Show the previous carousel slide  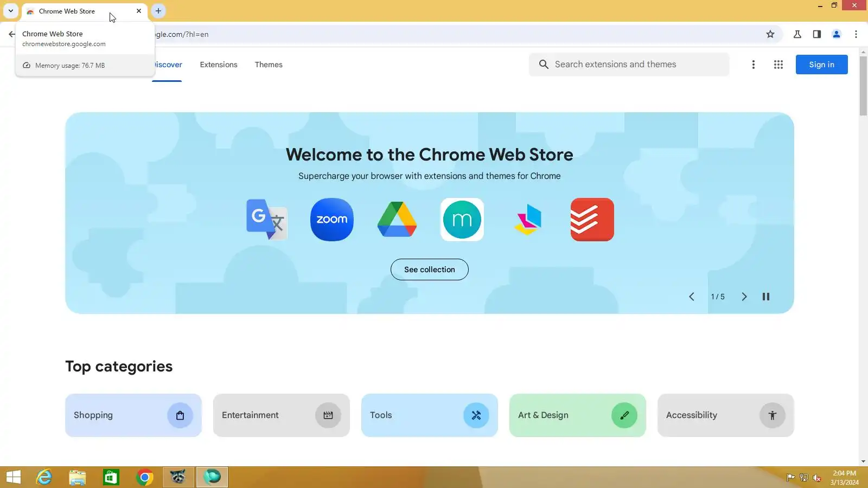[692, 297]
